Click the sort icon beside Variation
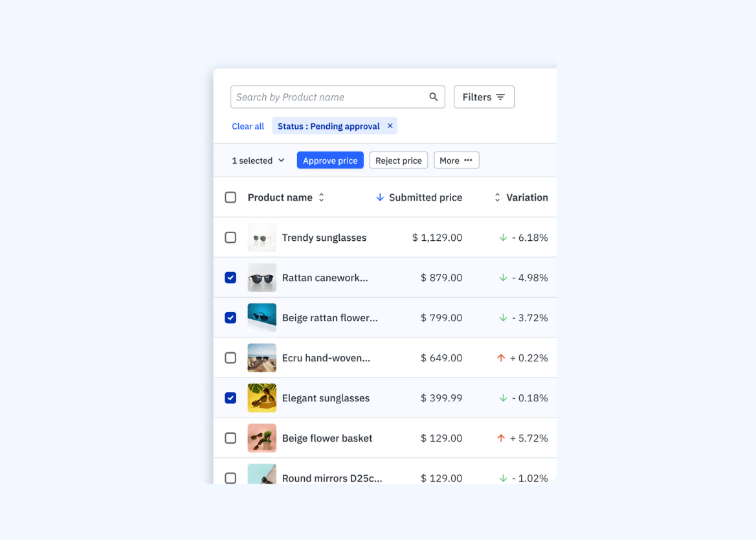 click(497, 197)
